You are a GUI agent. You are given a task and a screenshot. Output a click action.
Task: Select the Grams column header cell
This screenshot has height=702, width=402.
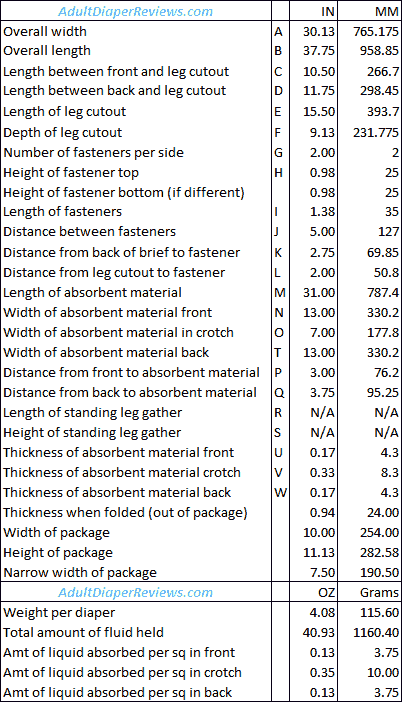pos(370,592)
